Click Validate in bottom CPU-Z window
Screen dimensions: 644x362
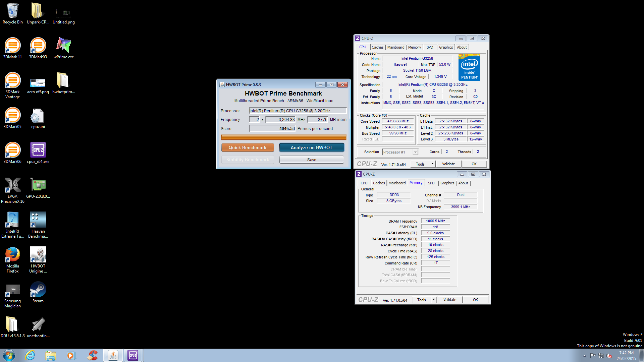pos(450,300)
